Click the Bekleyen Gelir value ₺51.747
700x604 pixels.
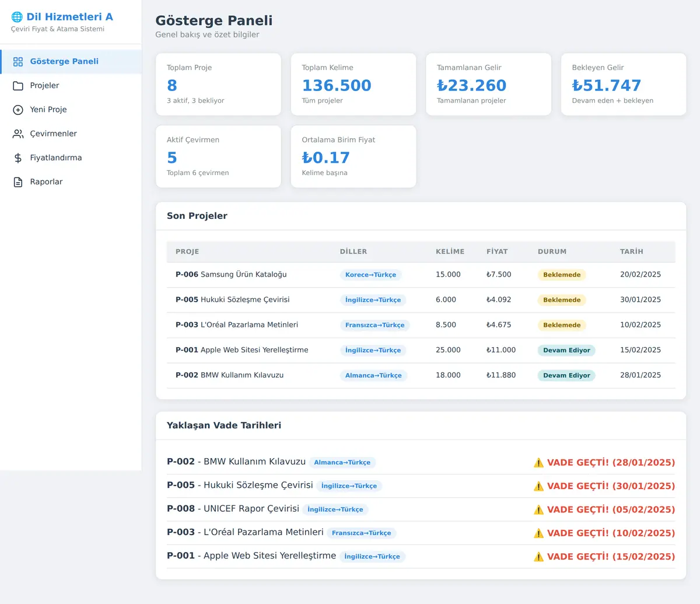(607, 86)
